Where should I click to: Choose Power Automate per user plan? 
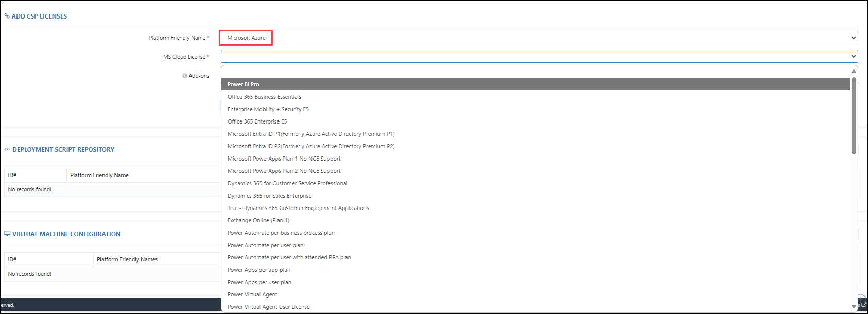pyautogui.click(x=535, y=245)
